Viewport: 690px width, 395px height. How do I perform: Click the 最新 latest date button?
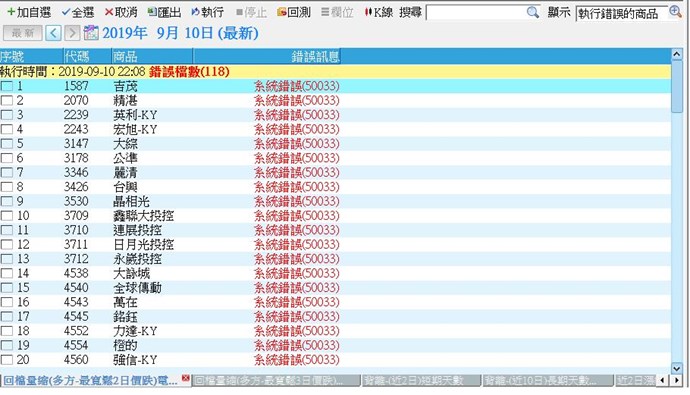click(x=22, y=33)
